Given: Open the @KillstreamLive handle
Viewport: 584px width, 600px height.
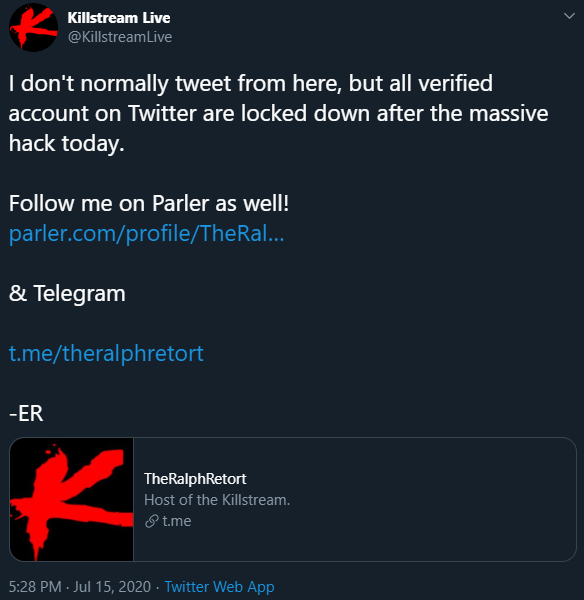Looking at the screenshot, I should click(120, 37).
